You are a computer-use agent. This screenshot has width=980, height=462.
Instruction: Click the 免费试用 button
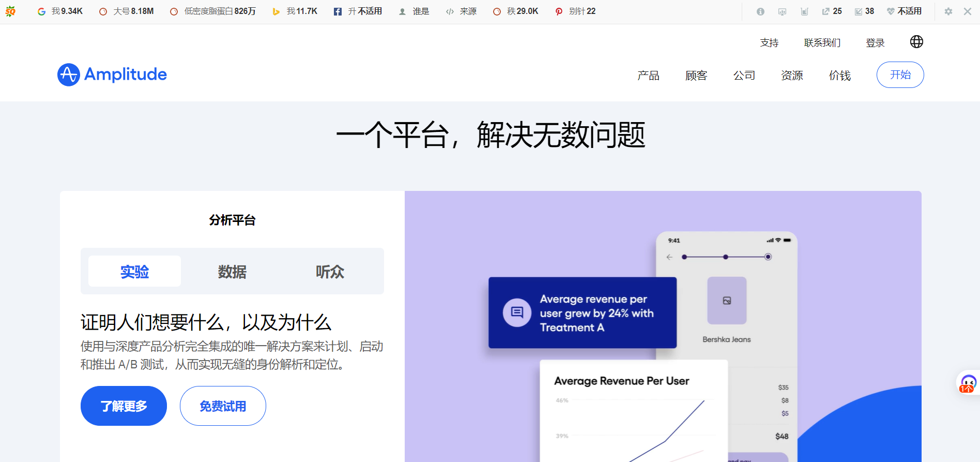point(223,406)
